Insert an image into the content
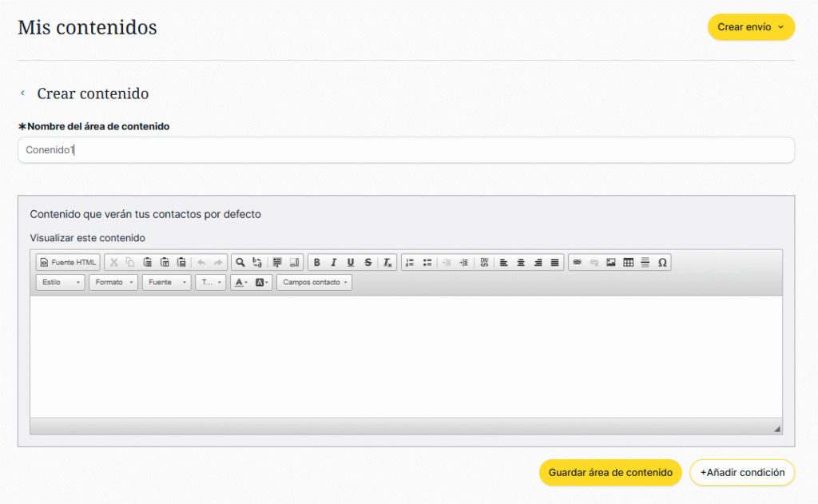This screenshot has height=504, width=818. click(611, 262)
